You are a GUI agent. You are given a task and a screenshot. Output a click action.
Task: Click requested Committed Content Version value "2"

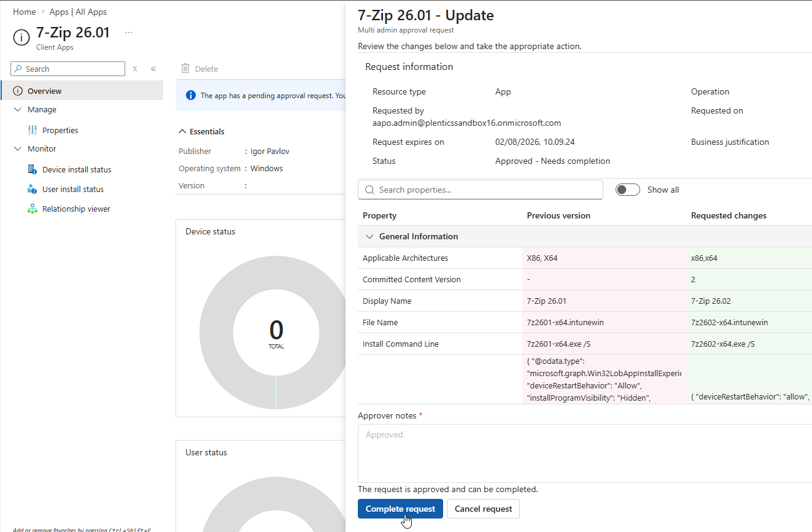[x=694, y=279]
